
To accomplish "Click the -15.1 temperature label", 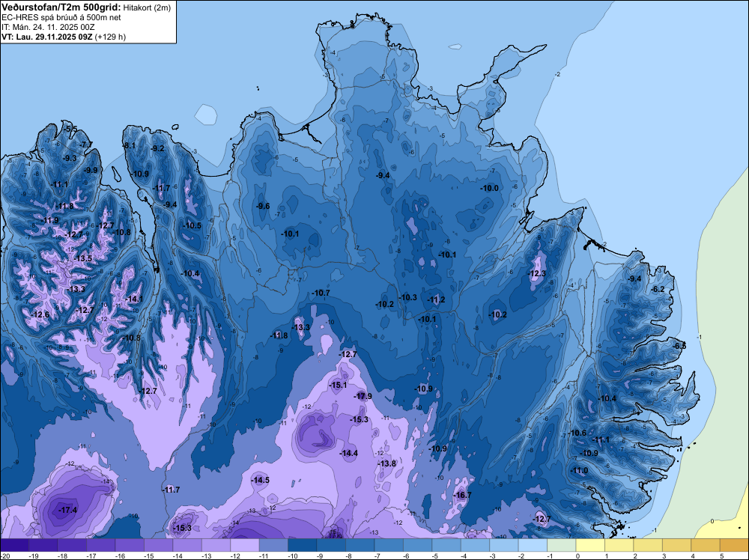I will 338,385.
